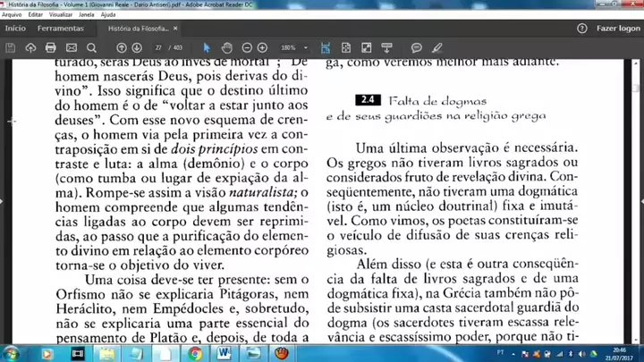Go to the Início tab
Image resolution: width=644 pixels, height=362 pixels.
[15, 29]
